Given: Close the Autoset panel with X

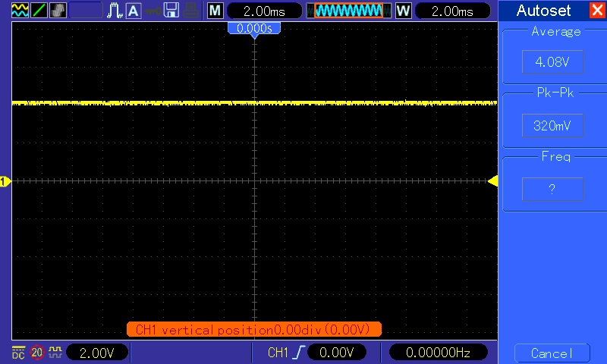Looking at the screenshot, I should [596, 11].
